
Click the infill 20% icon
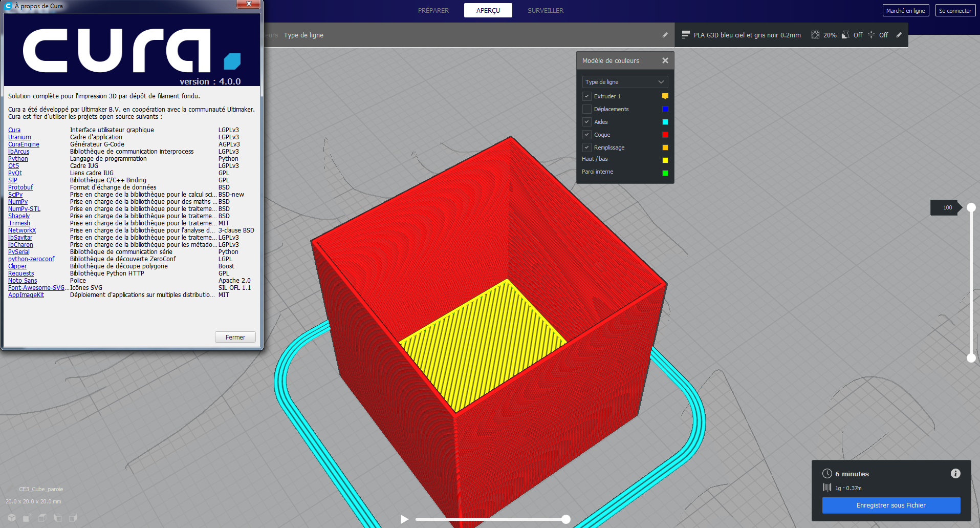[x=815, y=35]
